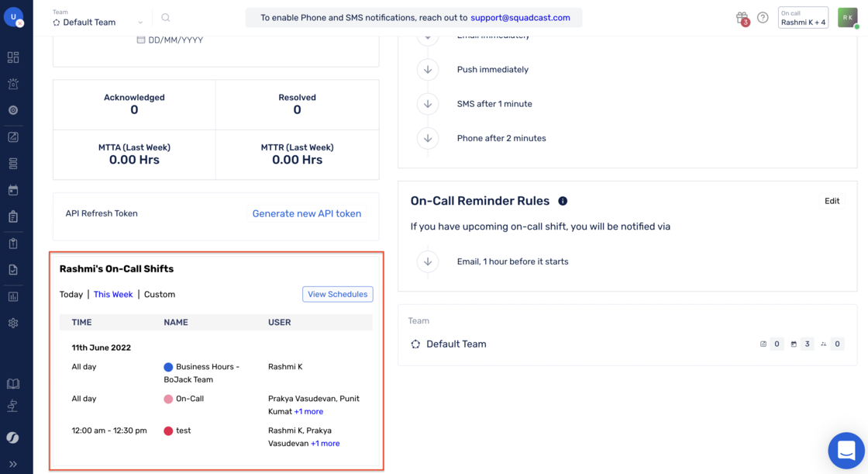Open the incidents siren icon in sidebar
This screenshot has width=868, height=474.
13,84
